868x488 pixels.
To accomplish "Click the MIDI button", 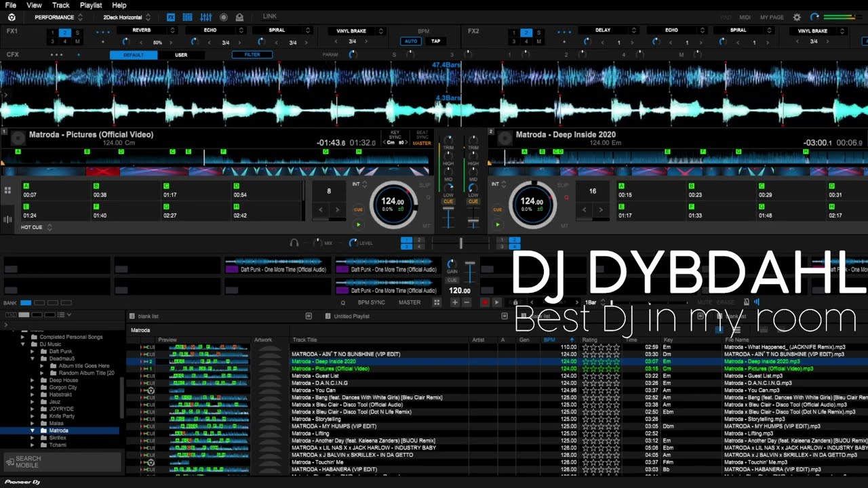I will [x=745, y=17].
